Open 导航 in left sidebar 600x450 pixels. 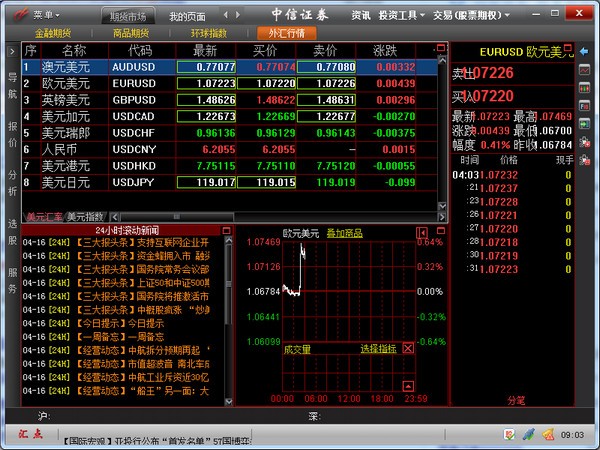(12, 85)
